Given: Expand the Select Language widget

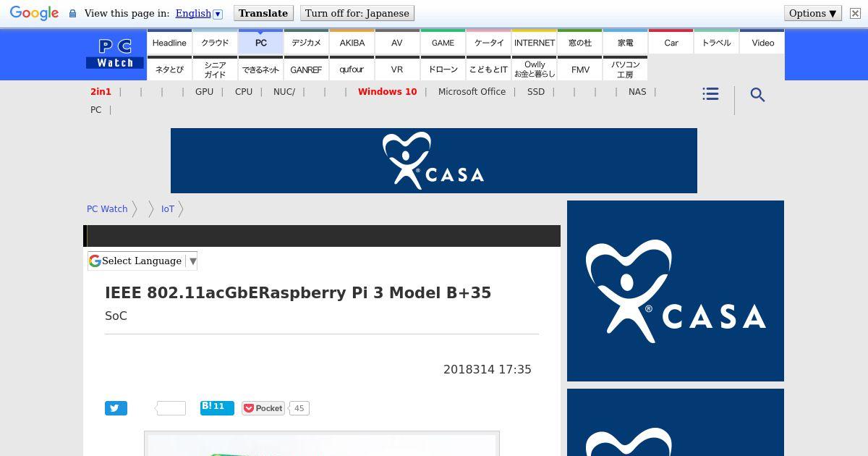Looking at the screenshot, I should click(142, 261).
